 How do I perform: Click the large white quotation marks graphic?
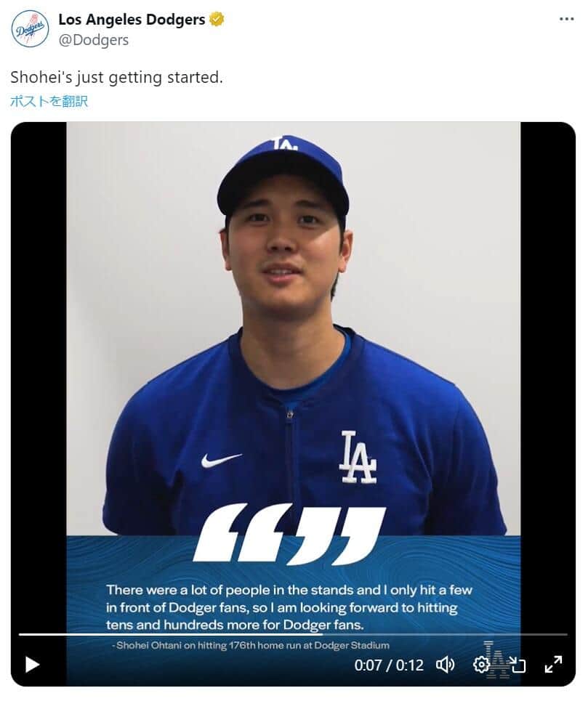[289, 535]
